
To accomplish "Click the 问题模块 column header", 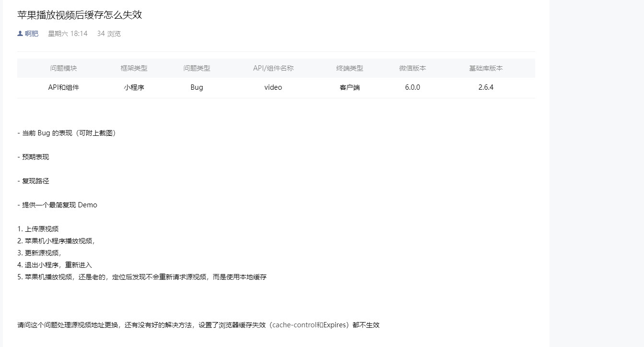I will pyautogui.click(x=63, y=68).
